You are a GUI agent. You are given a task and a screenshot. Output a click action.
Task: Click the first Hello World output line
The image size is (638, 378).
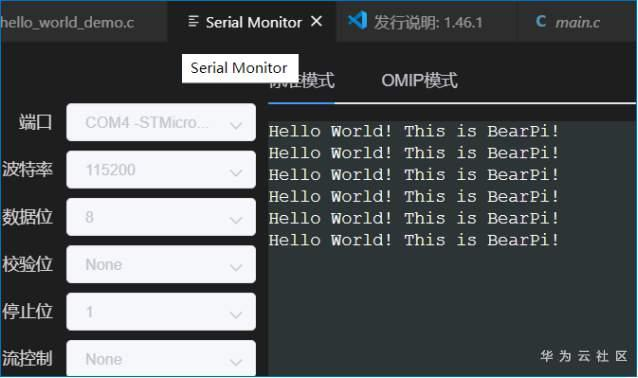point(414,131)
